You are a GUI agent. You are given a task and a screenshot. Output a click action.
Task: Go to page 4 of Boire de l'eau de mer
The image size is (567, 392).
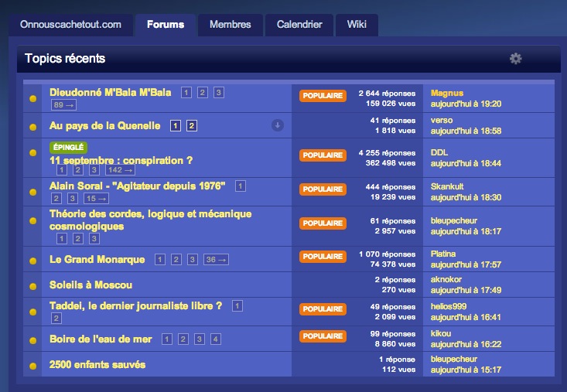(216, 339)
